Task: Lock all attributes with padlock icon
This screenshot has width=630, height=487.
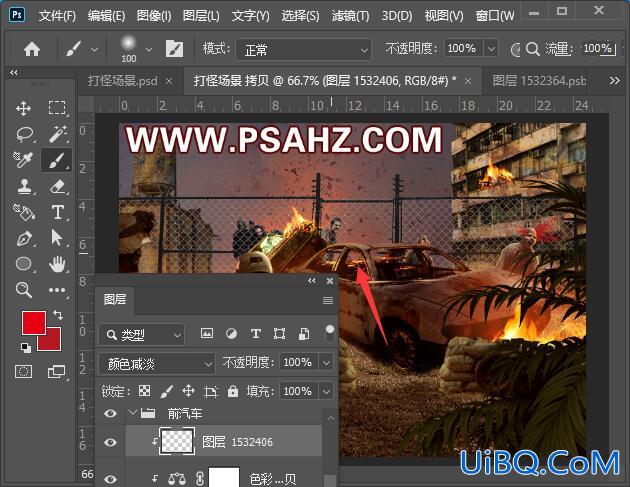Action: pos(233,391)
